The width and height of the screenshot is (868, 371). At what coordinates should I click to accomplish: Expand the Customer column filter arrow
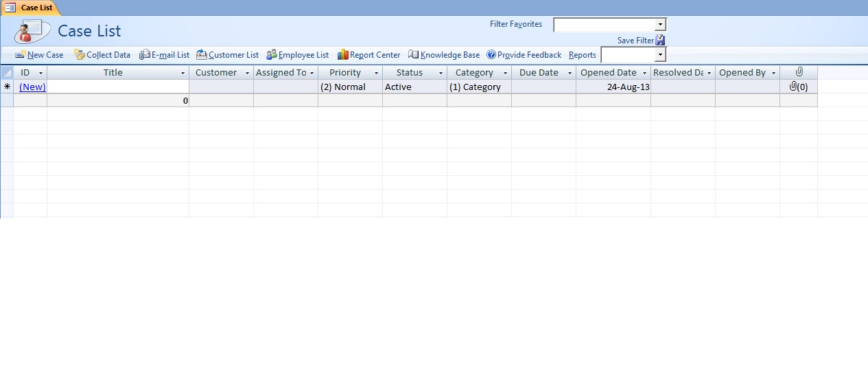point(247,73)
